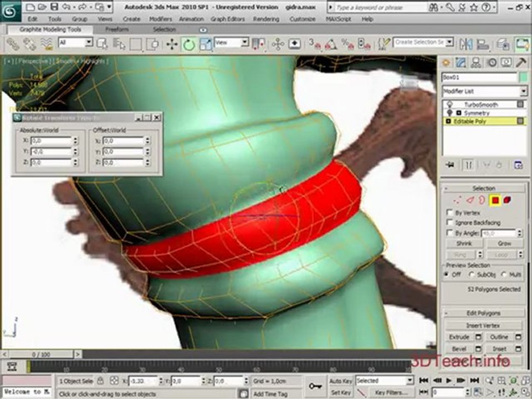The image size is (532, 399).
Task: Enable the By Vertex checkbox
Action: click(x=449, y=213)
